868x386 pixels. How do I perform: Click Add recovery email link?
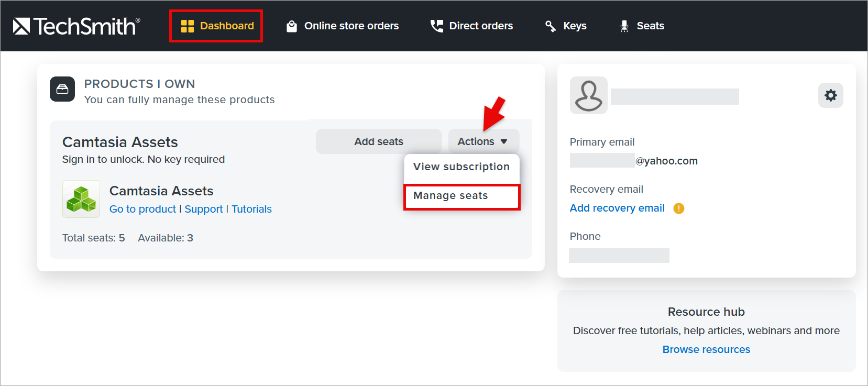point(617,208)
